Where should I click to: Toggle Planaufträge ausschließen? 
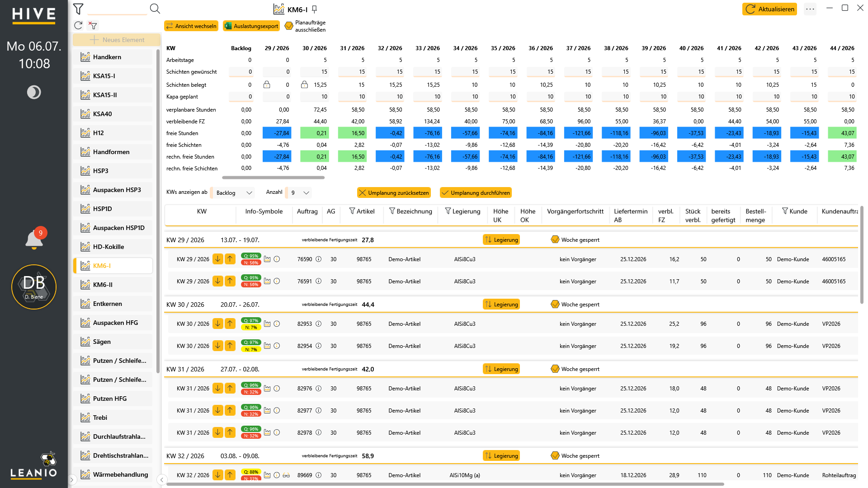[x=289, y=26]
